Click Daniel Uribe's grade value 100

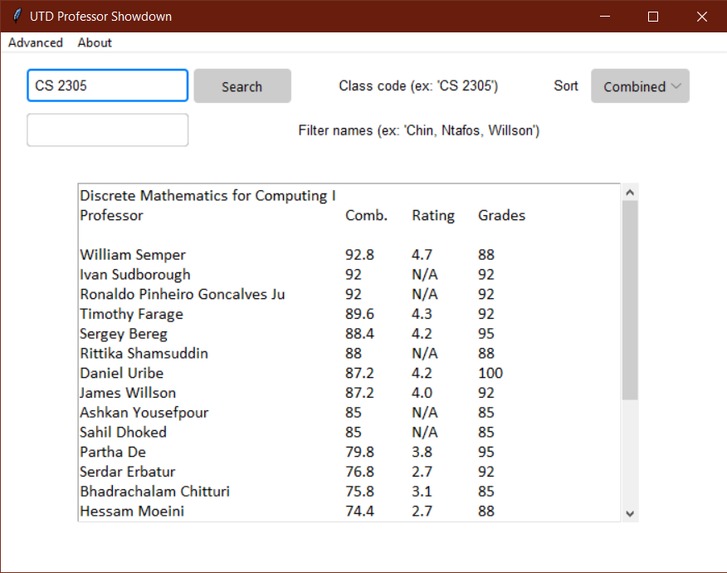491,373
